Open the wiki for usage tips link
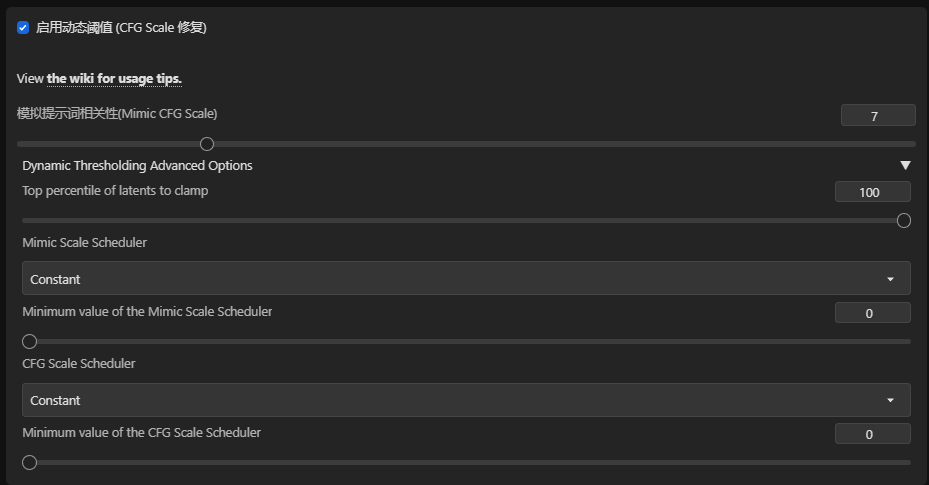 [x=114, y=79]
